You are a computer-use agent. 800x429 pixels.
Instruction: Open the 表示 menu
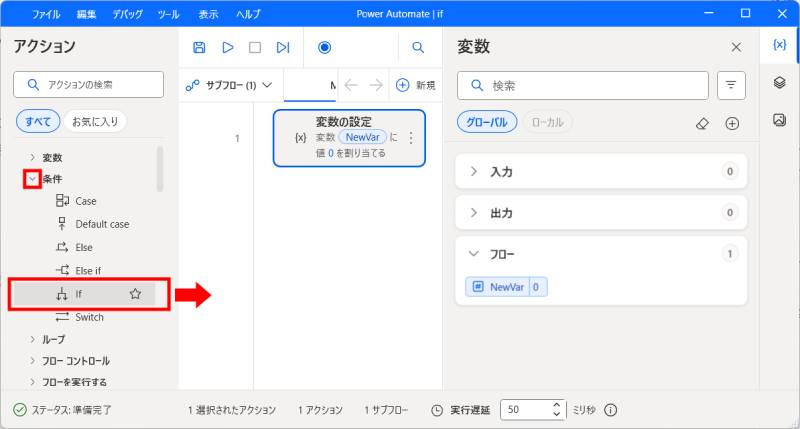coord(208,14)
